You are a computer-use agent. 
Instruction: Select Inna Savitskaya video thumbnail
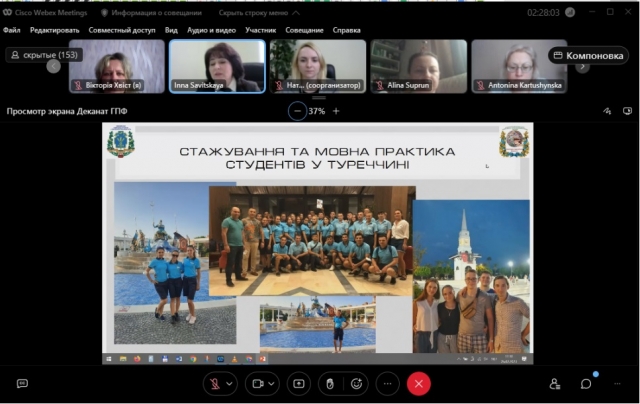[217, 66]
